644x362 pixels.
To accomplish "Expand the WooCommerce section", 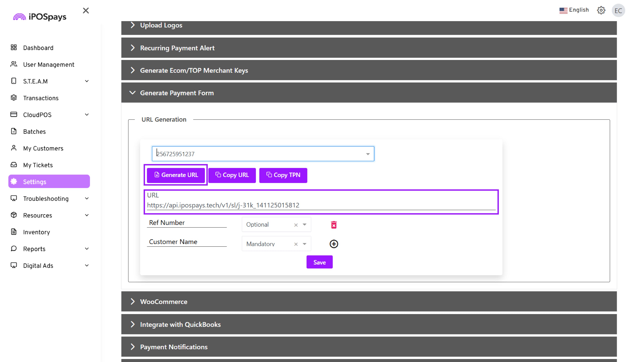I will click(x=164, y=301).
